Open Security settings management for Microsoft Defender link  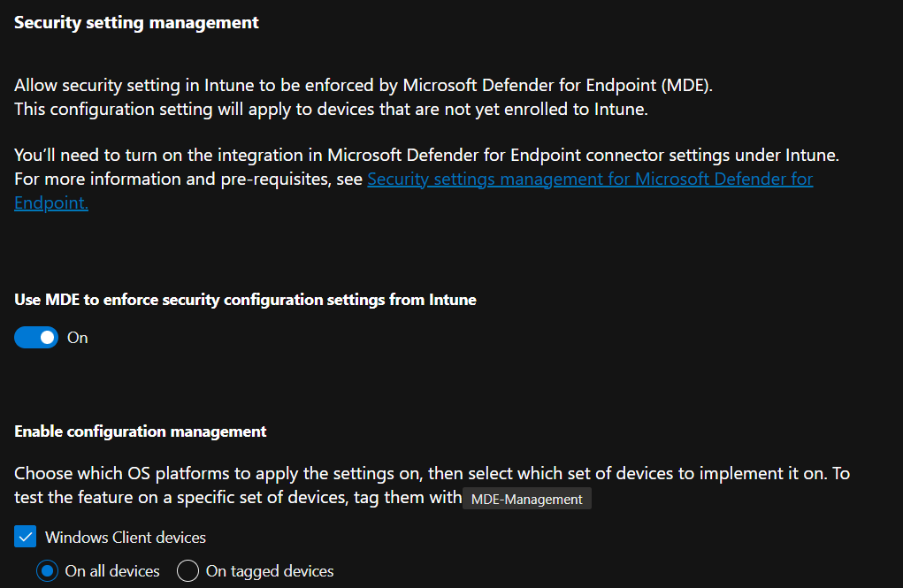coord(590,179)
